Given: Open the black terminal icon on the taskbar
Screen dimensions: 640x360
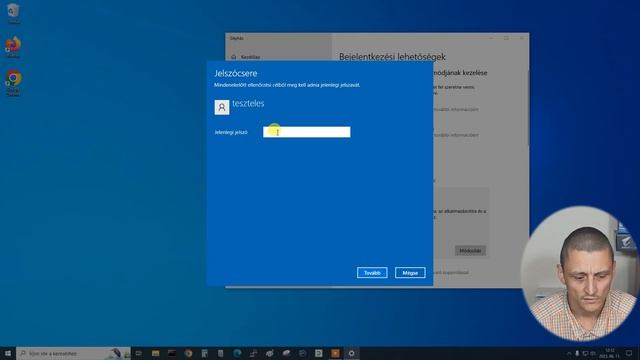Looking at the screenshot, I should coord(172,353).
